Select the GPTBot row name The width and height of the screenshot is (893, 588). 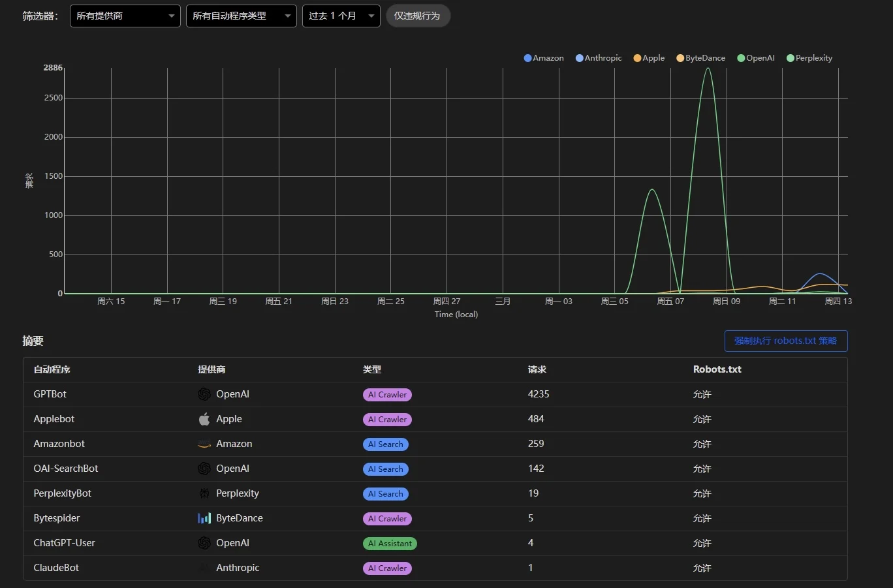coord(50,394)
